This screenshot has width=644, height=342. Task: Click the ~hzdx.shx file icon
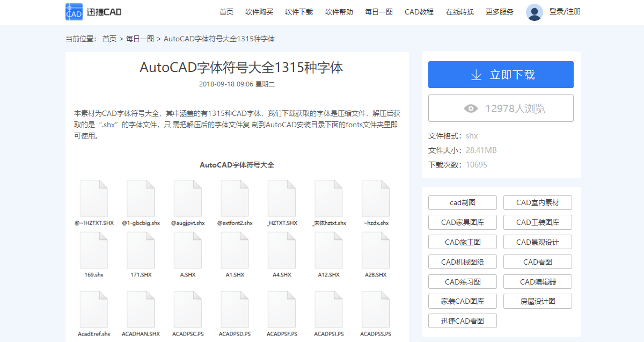click(x=376, y=198)
